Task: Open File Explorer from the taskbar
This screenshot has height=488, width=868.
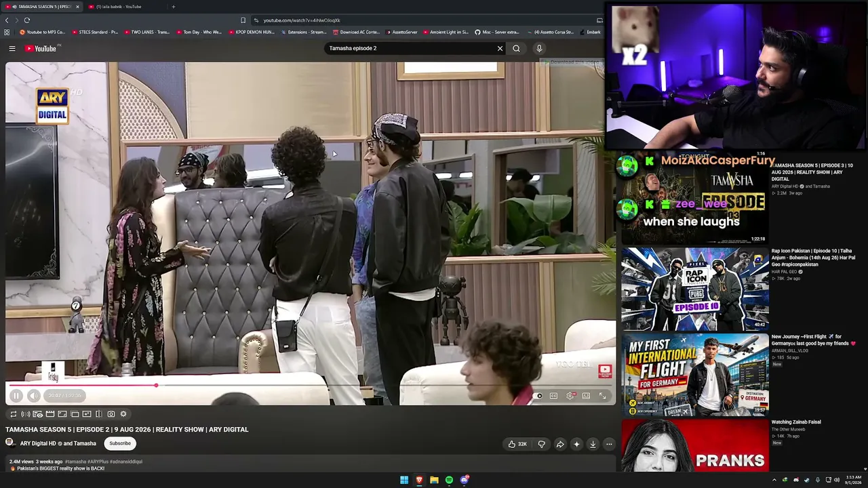Action: click(434, 480)
